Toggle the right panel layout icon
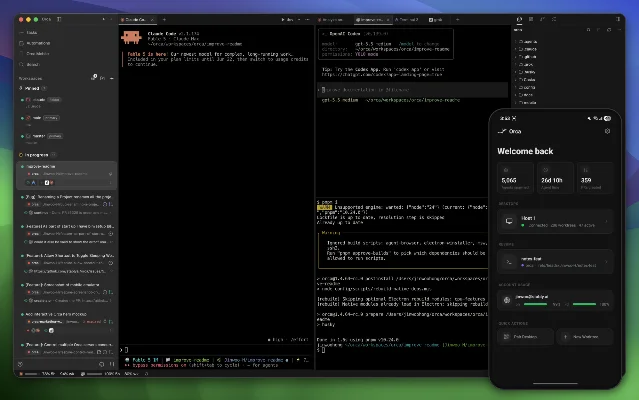Screen dimensions: 639x400 [618, 19]
